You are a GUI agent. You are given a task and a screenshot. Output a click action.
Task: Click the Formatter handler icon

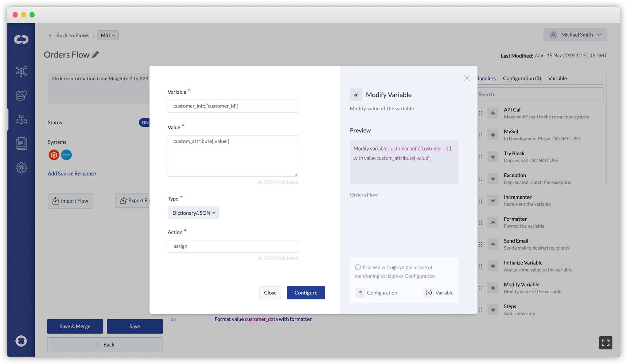(x=493, y=223)
